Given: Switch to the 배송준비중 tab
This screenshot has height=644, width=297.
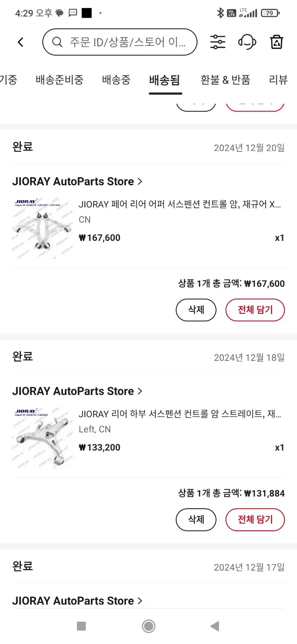Looking at the screenshot, I should click(x=60, y=80).
